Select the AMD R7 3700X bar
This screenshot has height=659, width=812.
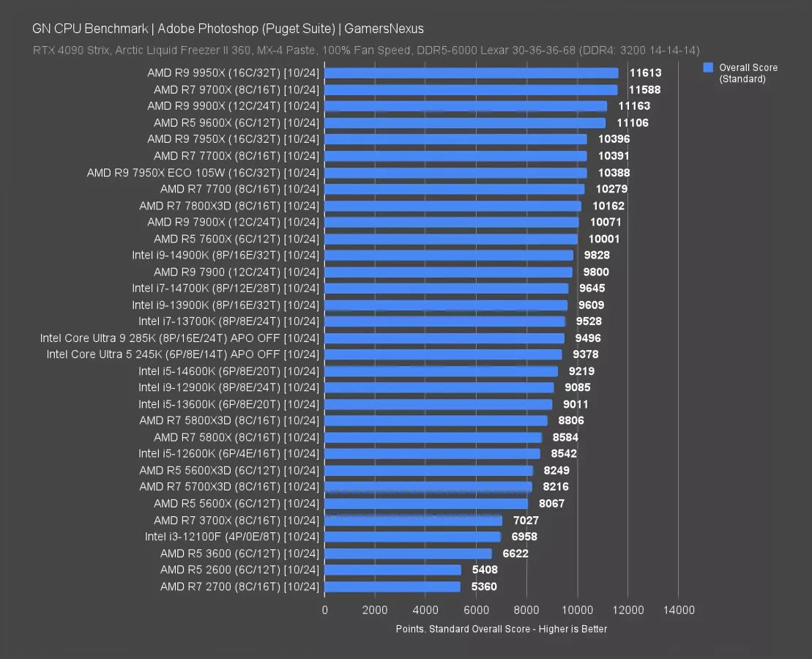coord(413,521)
